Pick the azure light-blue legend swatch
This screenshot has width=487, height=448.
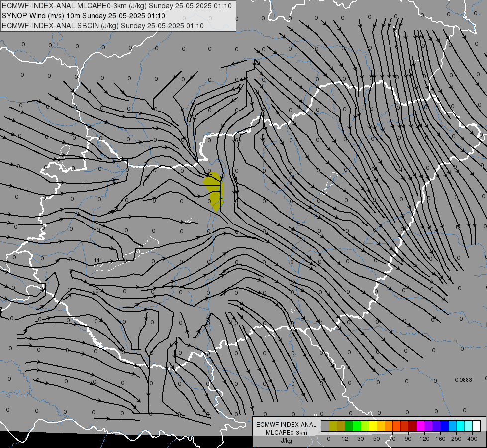[x=453, y=426]
